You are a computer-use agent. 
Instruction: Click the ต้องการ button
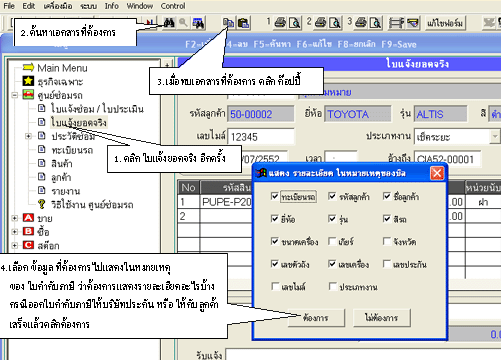tap(316, 317)
